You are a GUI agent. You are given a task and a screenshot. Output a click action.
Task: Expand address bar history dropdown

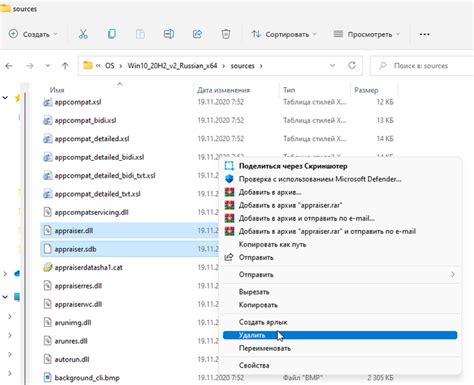point(332,66)
